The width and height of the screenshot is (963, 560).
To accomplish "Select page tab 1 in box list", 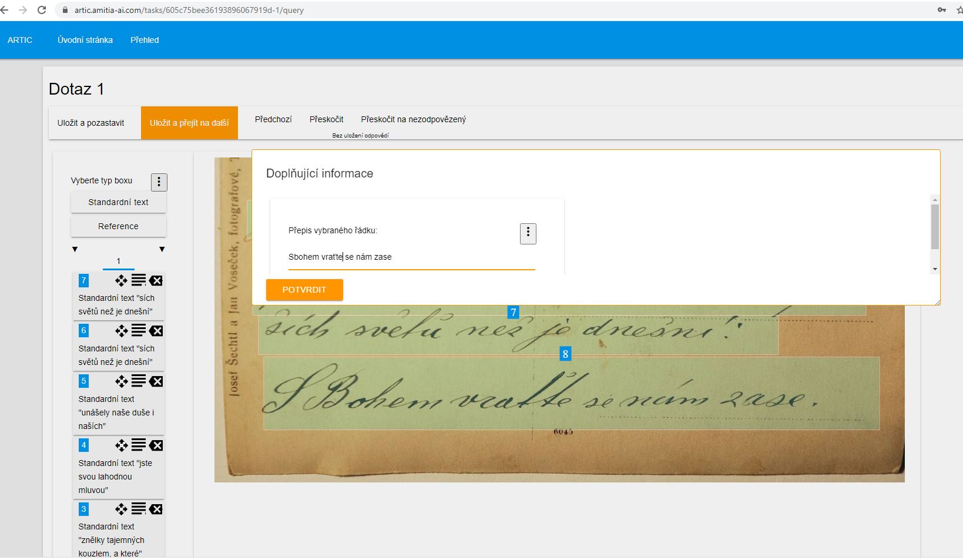I will coord(118,261).
